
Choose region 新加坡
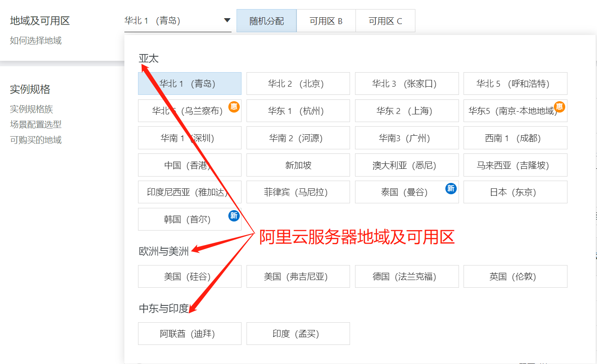coord(298,165)
